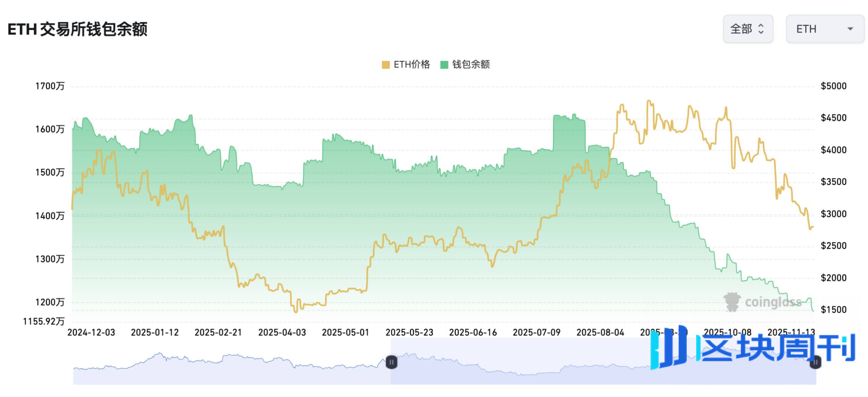Image resolution: width=868 pixels, height=397 pixels.
Task: Click the yellow ETH价格 legend swatch
Action: coord(385,65)
